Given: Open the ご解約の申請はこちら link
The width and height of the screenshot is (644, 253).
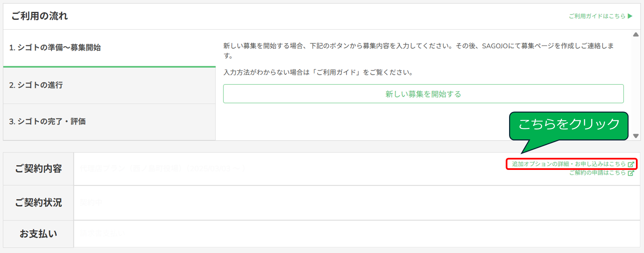Looking at the screenshot, I should 597,173.
